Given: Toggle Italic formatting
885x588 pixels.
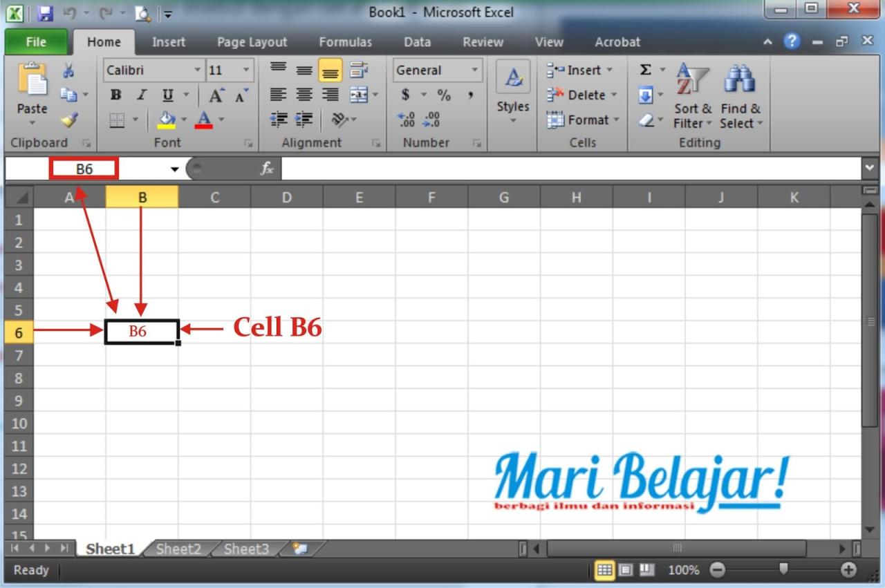Looking at the screenshot, I should tap(141, 95).
